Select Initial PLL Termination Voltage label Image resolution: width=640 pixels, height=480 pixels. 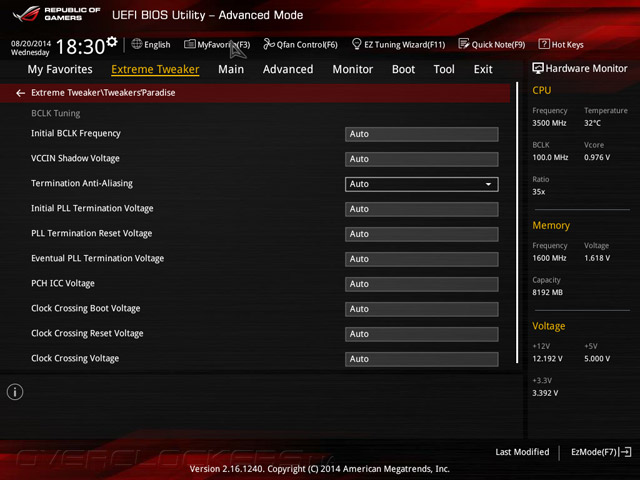coord(92,208)
